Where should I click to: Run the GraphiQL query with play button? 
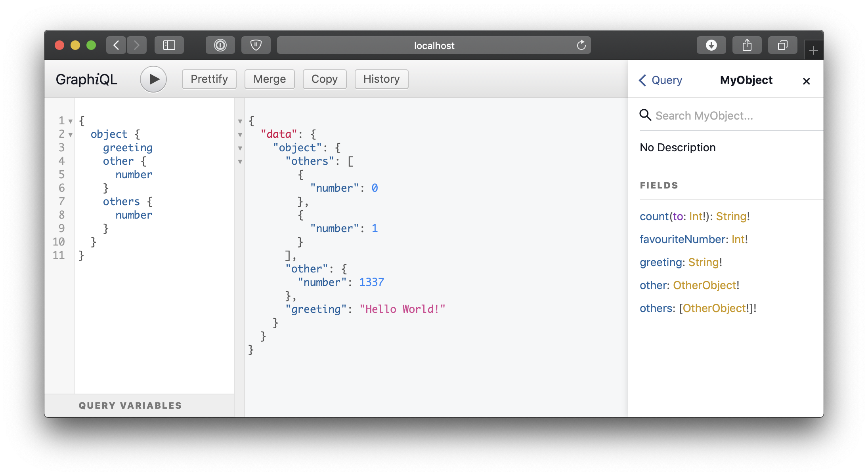point(153,79)
